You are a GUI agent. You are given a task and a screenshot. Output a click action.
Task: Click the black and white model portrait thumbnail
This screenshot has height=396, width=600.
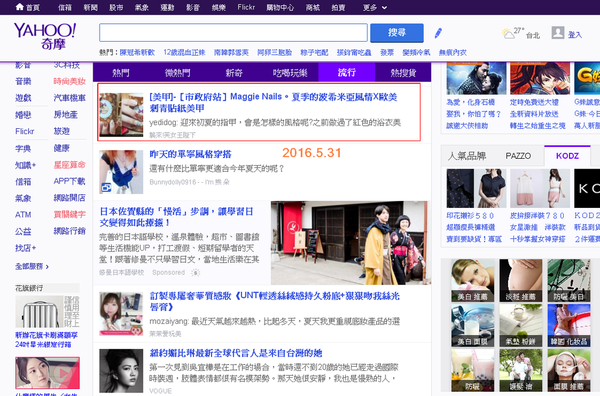[121, 370]
